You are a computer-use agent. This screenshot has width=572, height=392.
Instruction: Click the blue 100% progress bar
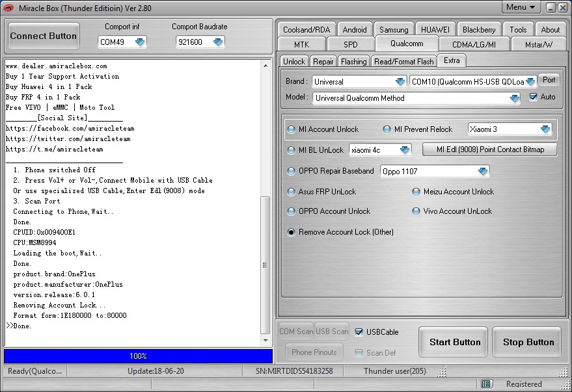(138, 356)
